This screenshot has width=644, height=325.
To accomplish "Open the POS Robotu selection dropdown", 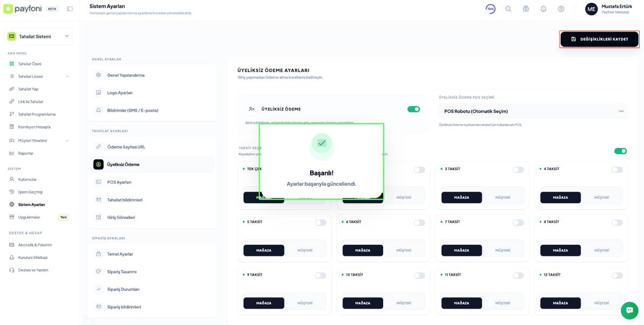I will click(533, 111).
